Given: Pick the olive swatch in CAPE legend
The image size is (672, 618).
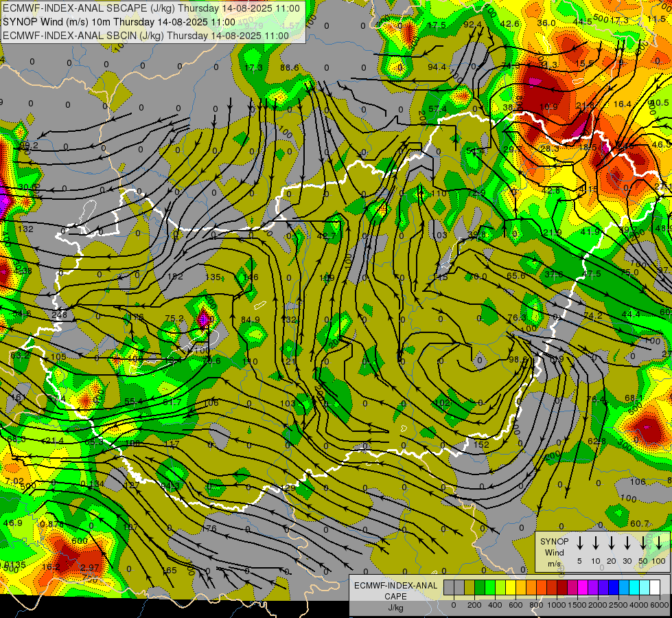Looking at the screenshot, I should coord(470,588).
